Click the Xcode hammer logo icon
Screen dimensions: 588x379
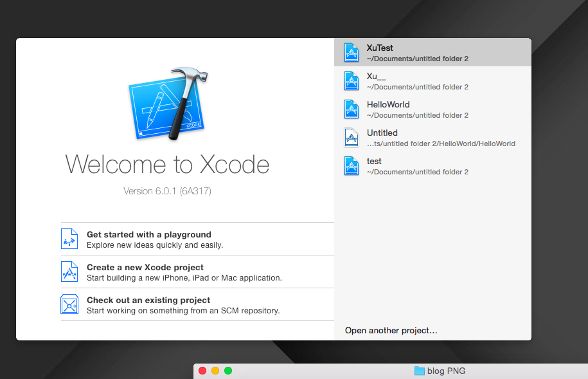168,104
